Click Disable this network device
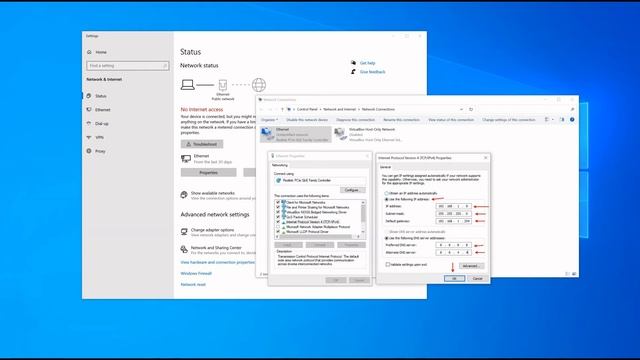This screenshot has height=360, width=640. click(307, 120)
